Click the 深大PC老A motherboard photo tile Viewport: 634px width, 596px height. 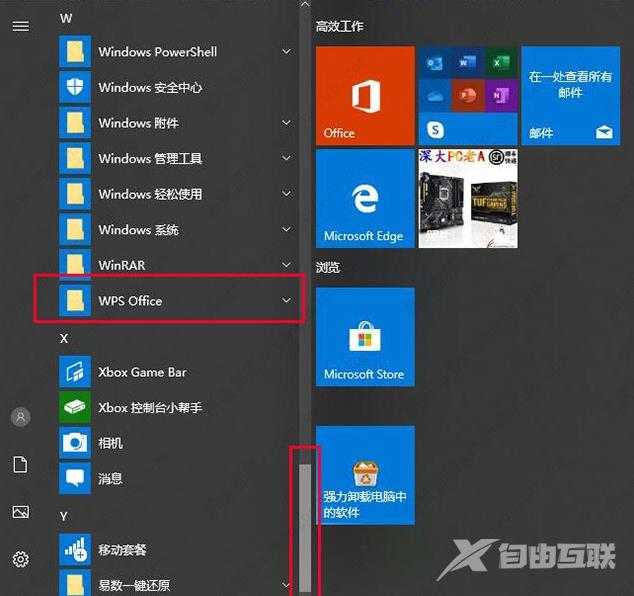(468, 199)
